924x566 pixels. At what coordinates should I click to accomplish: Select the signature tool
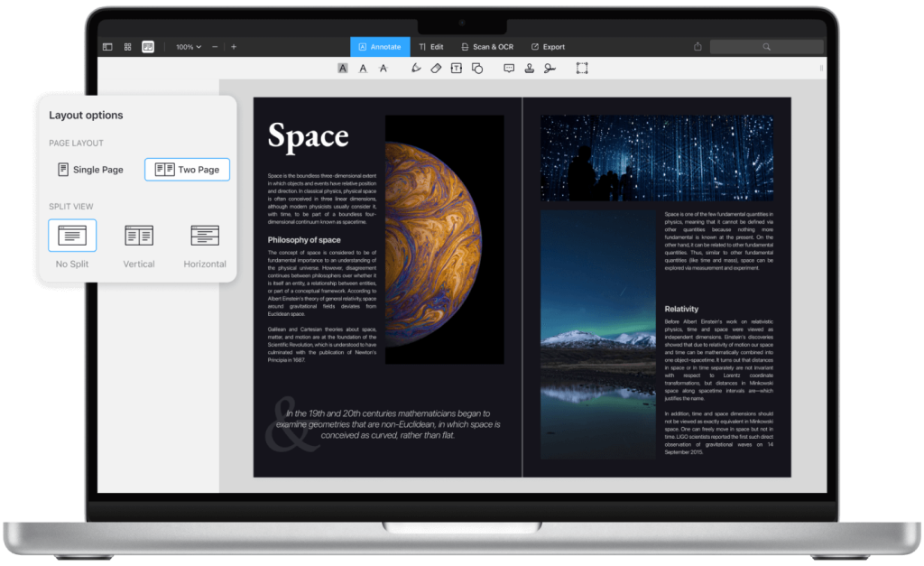pos(550,69)
